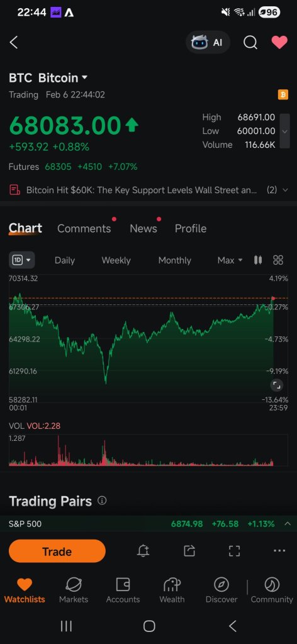Tap the +593.92 +0.88% change text

[x=49, y=147]
